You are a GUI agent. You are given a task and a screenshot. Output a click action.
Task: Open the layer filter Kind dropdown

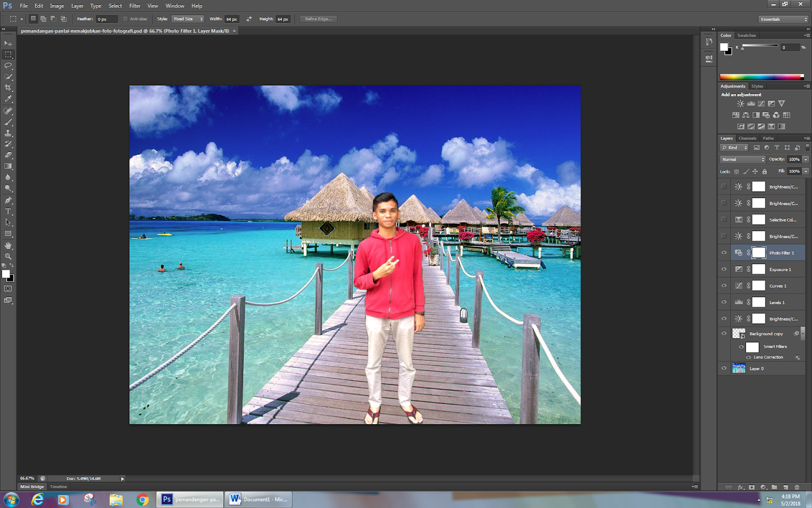[x=733, y=147]
